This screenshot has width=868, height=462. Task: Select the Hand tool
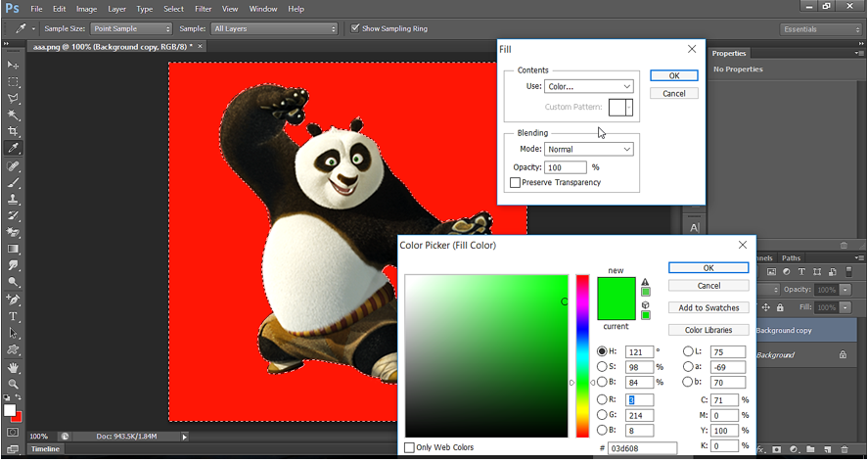click(13, 367)
